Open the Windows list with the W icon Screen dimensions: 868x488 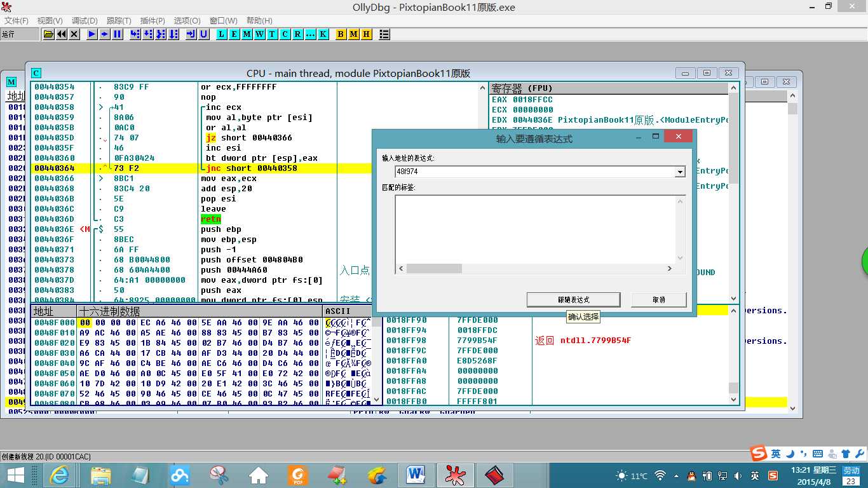260,34
